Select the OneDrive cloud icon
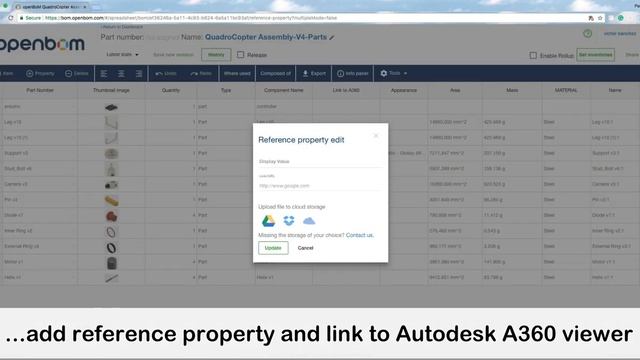Screen dimensions: 640x360 (x=309, y=221)
